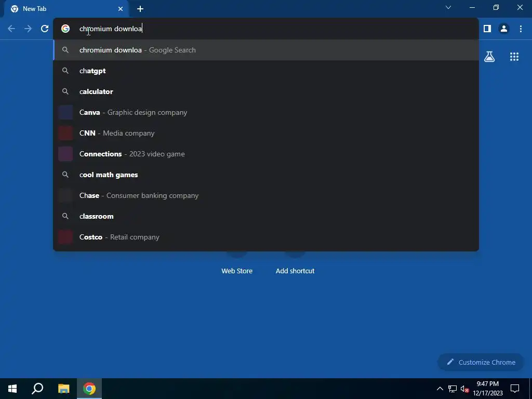Select 'chromium downloa - Google Search' suggestion
This screenshot has width=532, height=399.
pyautogui.click(x=266, y=50)
